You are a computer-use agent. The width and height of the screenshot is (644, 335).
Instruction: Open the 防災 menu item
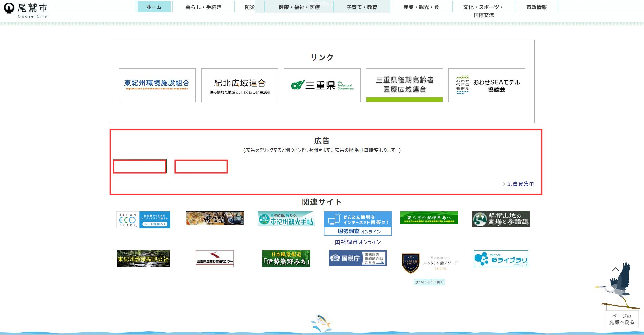point(250,7)
